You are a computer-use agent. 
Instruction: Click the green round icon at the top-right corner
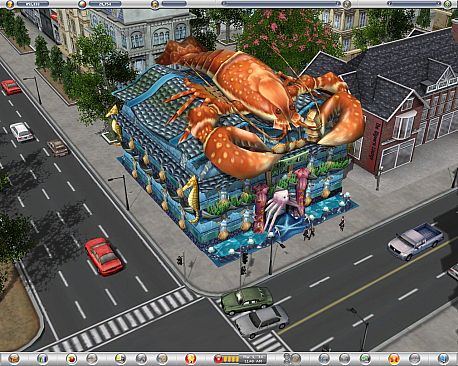pos(448,4)
